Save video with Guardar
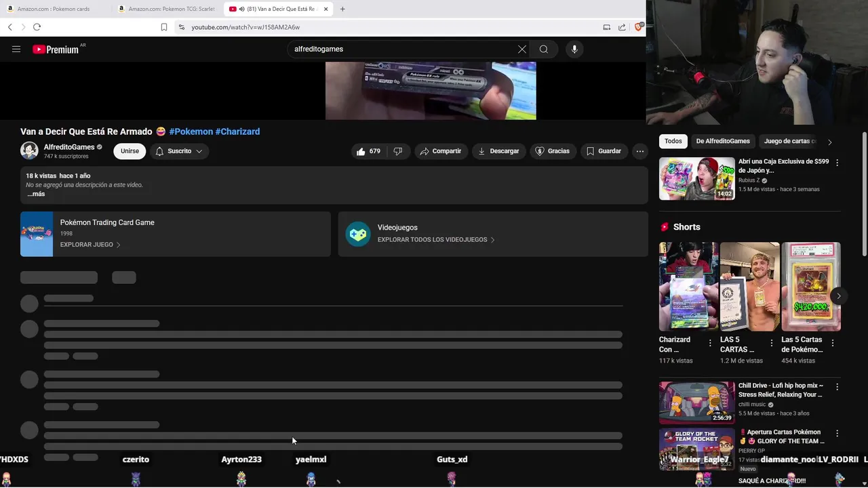The image size is (868, 488). [604, 151]
